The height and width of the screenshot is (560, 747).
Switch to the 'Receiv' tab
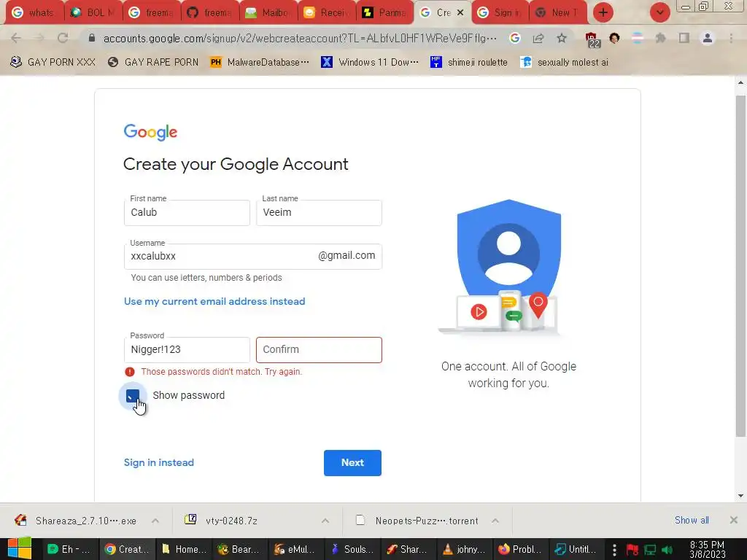(328, 13)
